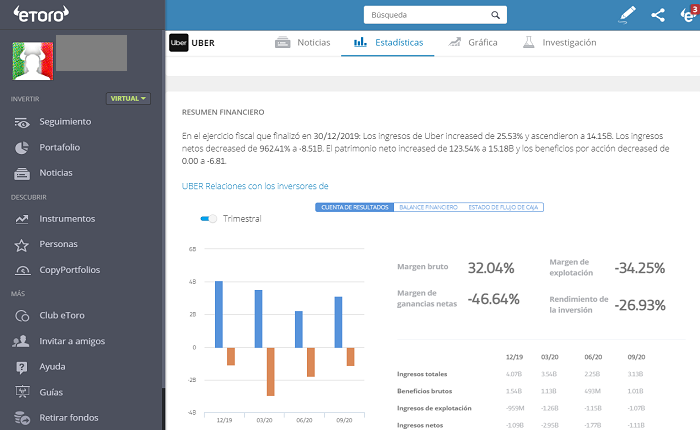Open the Instrumentos chart icon
Image resolution: width=700 pixels, height=430 pixels.
click(x=22, y=219)
